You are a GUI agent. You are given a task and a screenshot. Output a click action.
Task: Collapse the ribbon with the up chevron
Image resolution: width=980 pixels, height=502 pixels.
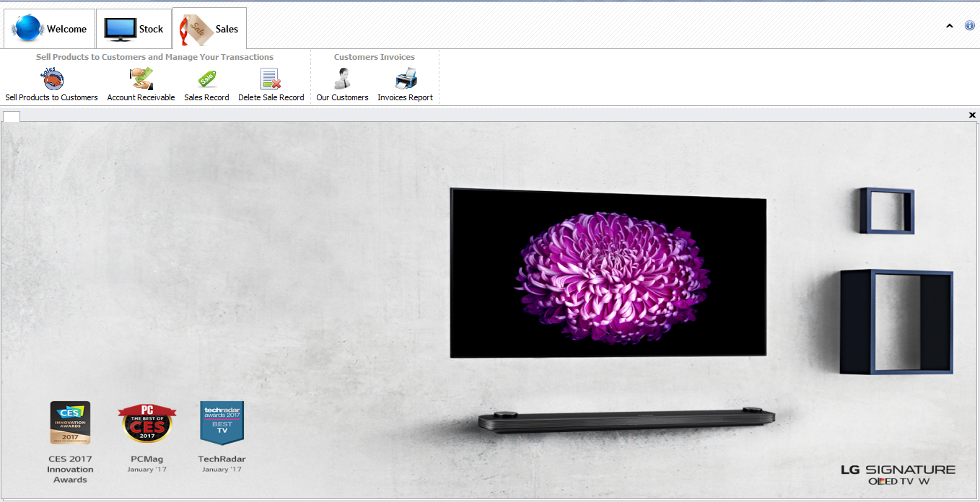(x=950, y=26)
